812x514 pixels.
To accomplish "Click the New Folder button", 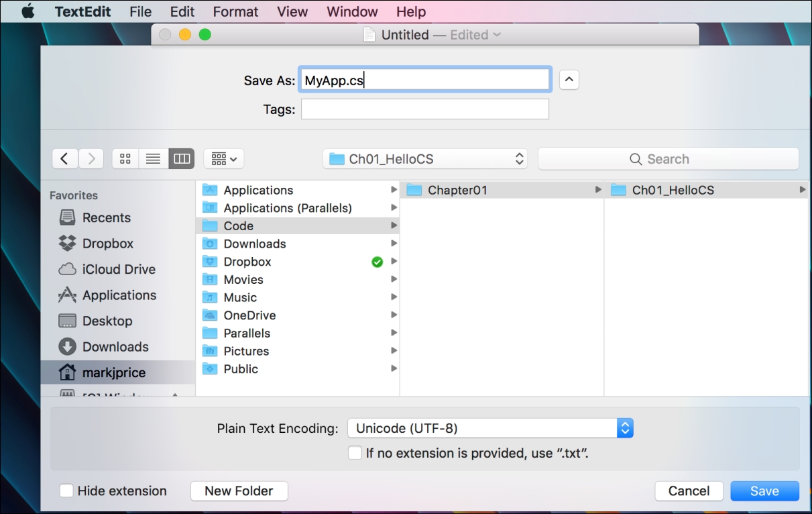I will click(x=239, y=491).
